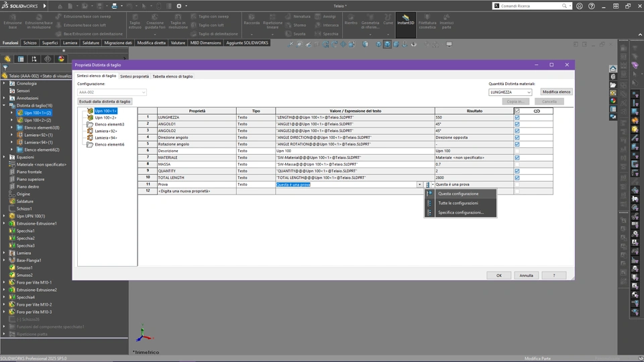
Task: Choose Tutte le configurazioni from the popup menu
Action: pyautogui.click(x=460, y=203)
